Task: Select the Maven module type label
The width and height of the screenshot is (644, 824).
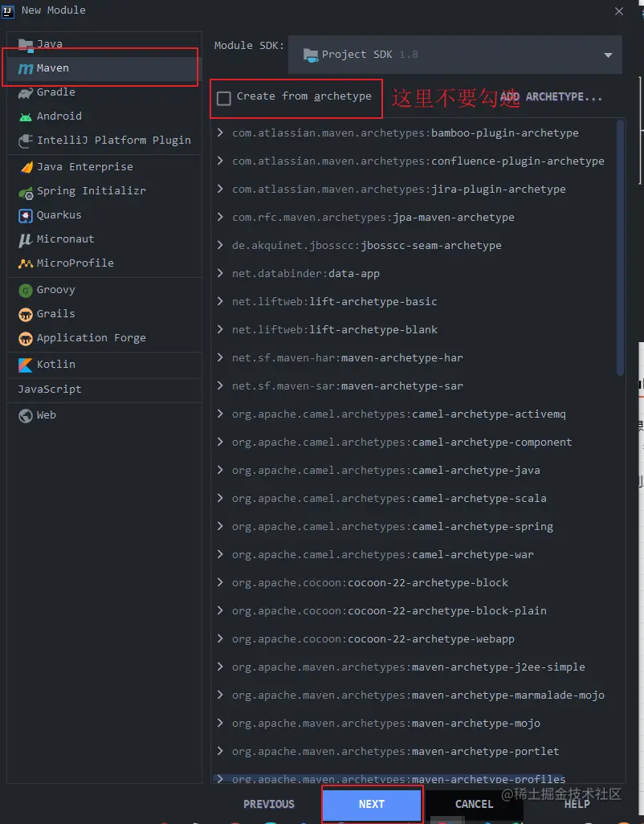Action: (52, 68)
